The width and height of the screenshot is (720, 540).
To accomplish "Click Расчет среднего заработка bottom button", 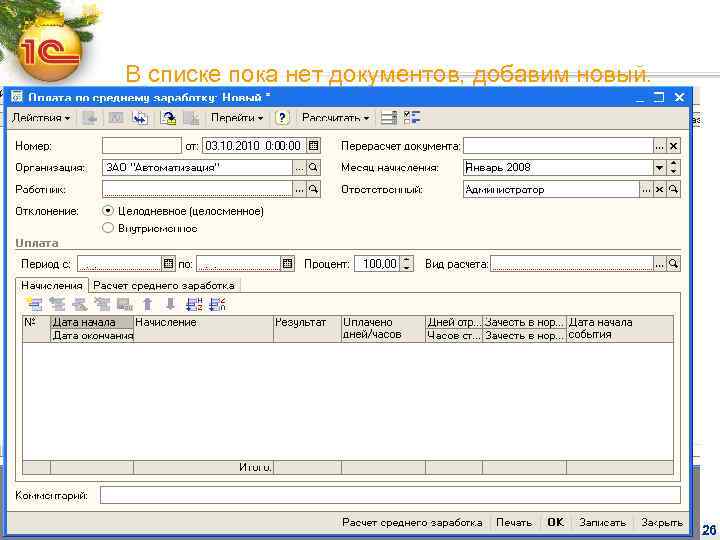I will [412, 523].
